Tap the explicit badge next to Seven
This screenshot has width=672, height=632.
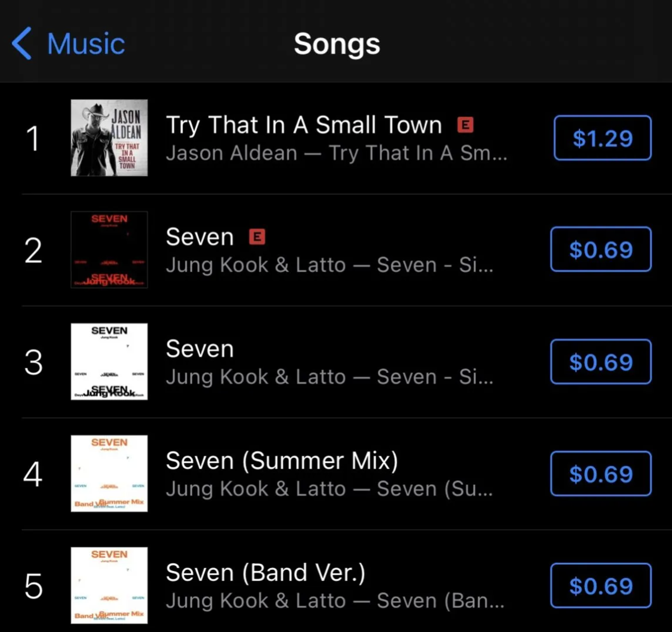click(257, 237)
